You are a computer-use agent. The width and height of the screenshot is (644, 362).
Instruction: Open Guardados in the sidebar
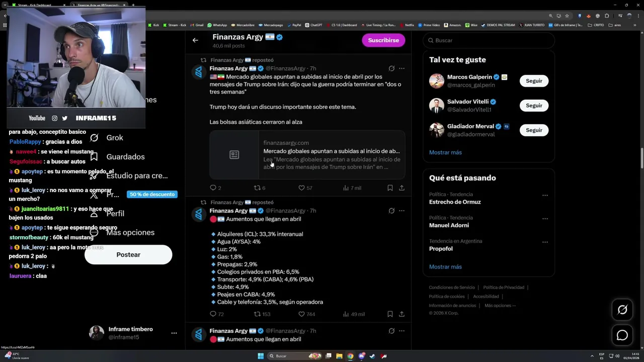pos(117,157)
